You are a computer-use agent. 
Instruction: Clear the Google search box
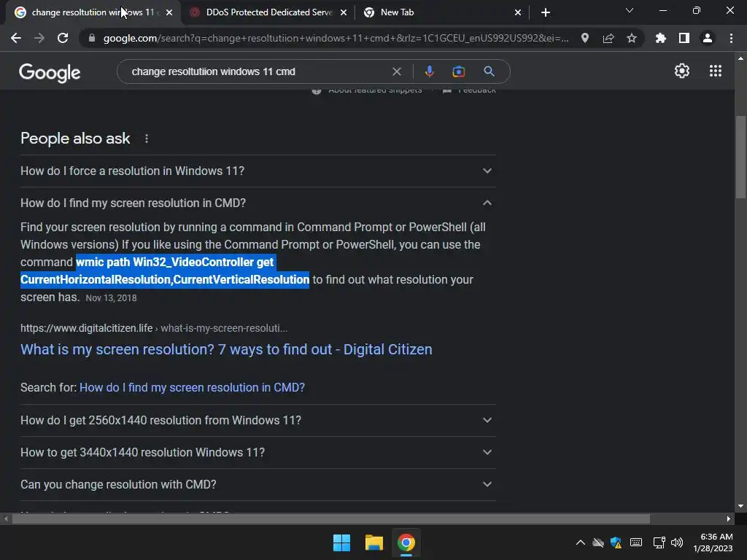point(396,71)
